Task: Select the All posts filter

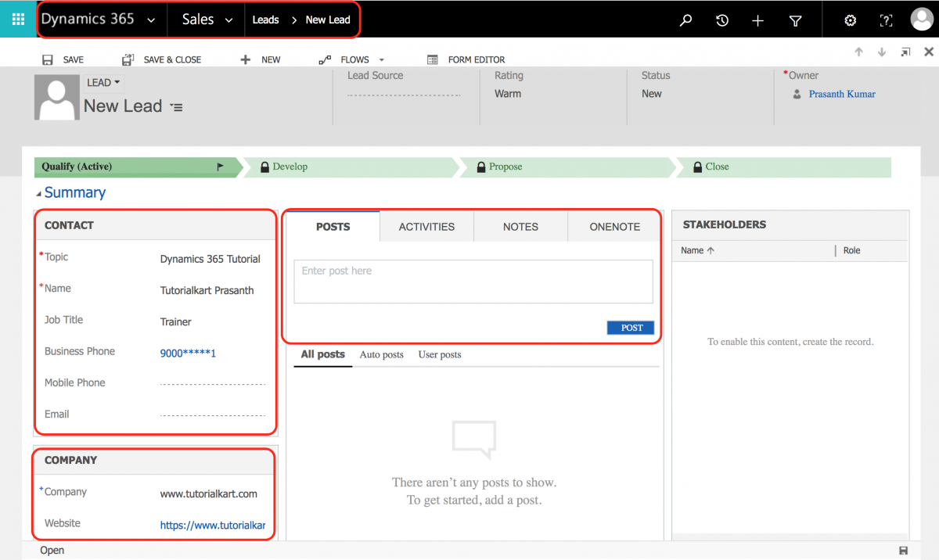Action: 323,354
